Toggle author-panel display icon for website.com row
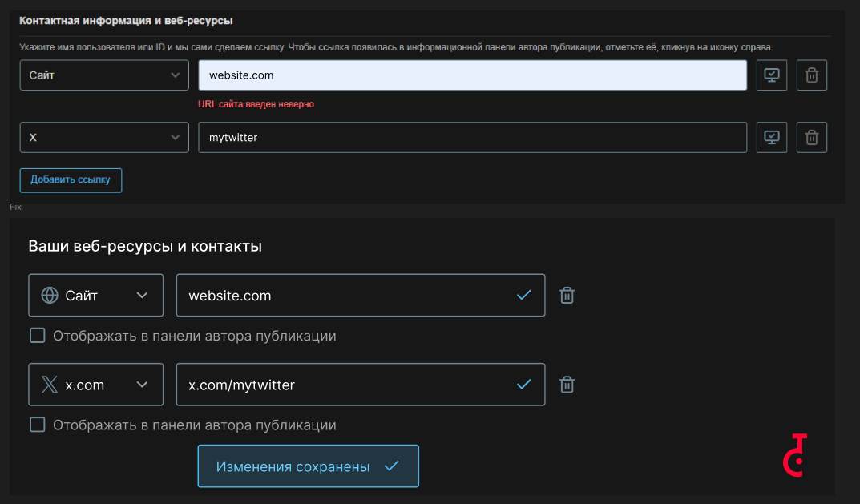The image size is (860, 504). [x=772, y=75]
